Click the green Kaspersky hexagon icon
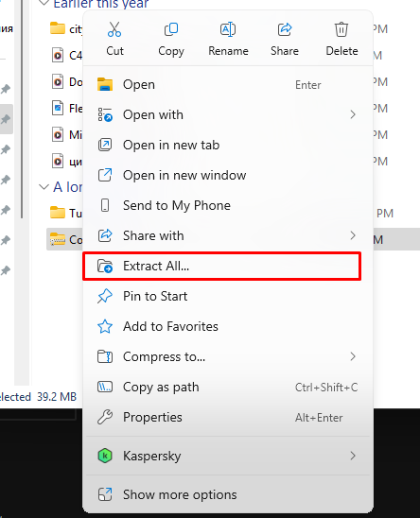The image size is (420, 518). [105, 456]
